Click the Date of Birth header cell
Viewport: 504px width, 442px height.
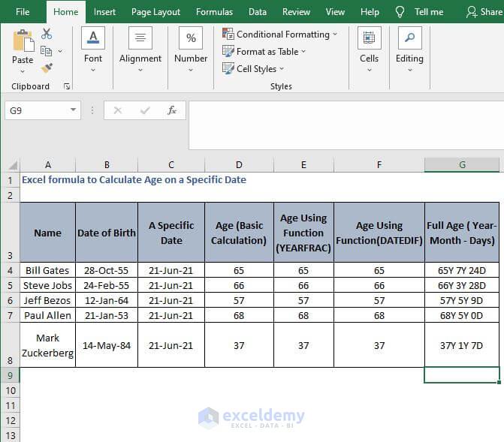[x=107, y=233]
